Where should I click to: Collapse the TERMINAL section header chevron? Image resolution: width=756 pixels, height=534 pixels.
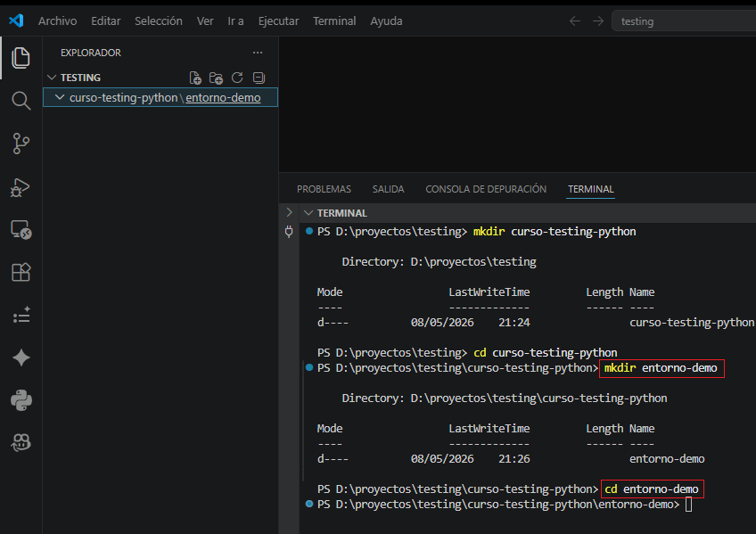308,213
